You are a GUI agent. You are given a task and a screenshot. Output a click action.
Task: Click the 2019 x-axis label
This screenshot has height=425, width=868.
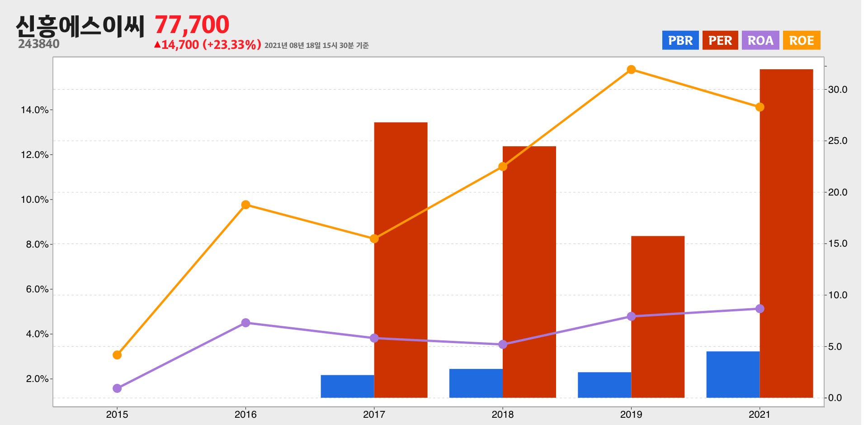631,414
